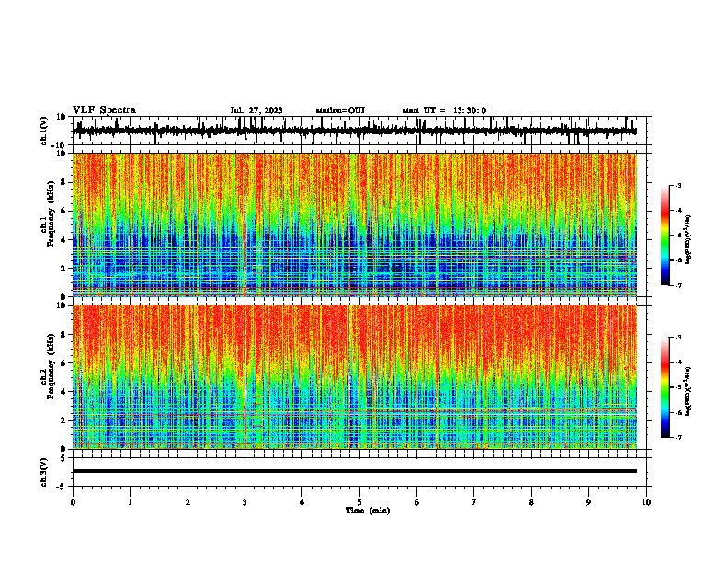The width and height of the screenshot is (728, 563).
Task: Click the ch.2 spectrogram color bar
Action: tap(665, 387)
